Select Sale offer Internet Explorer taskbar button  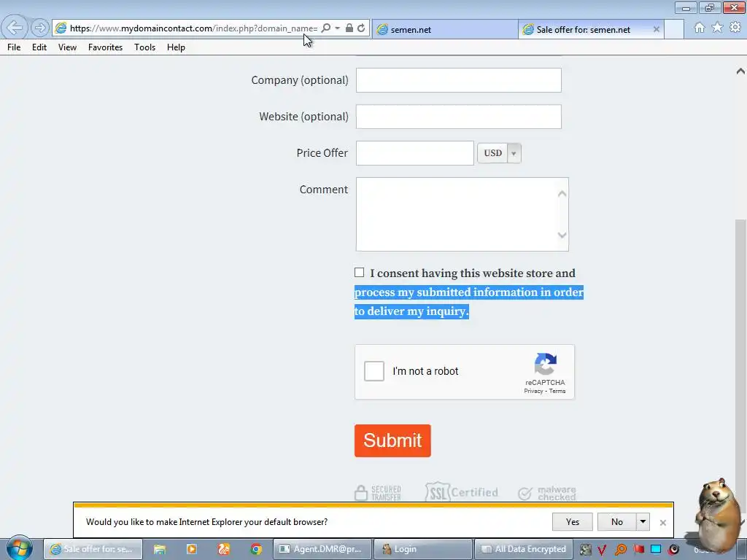click(x=93, y=549)
